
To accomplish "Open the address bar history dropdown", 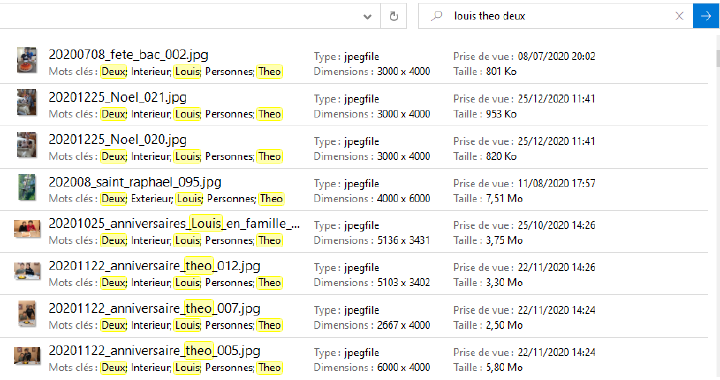I will pos(367,17).
